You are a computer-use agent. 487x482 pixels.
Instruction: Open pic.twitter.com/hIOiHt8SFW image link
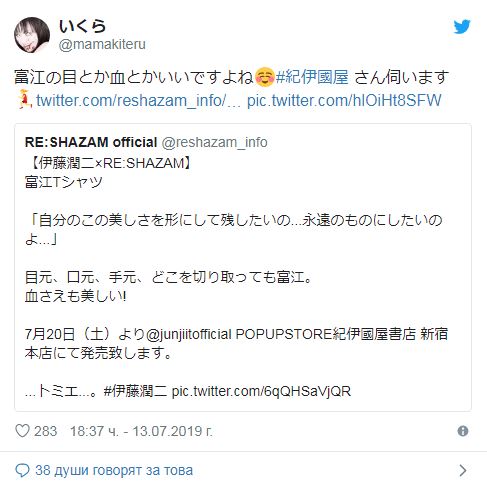(x=344, y=100)
